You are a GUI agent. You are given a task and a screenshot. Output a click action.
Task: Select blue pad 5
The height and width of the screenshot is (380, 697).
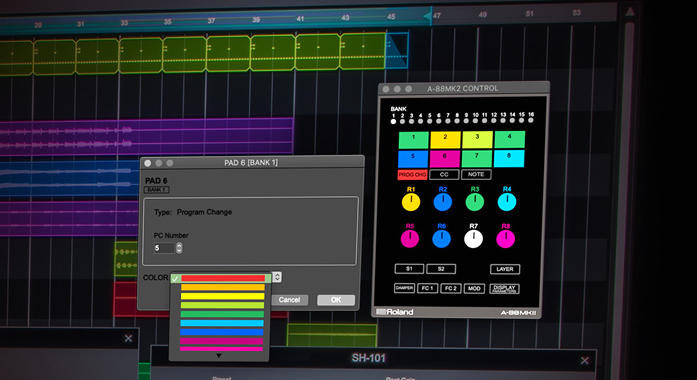click(413, 159)
